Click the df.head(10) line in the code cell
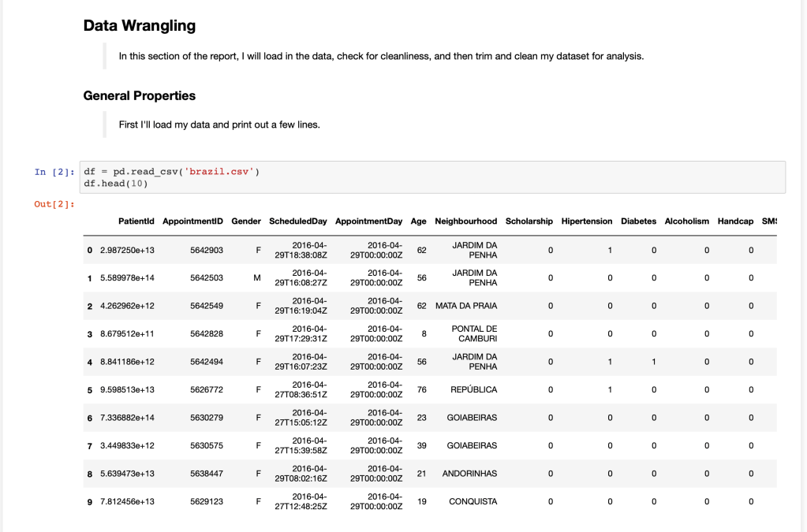This screenshot has height=532, width=807. coord(116,184)
